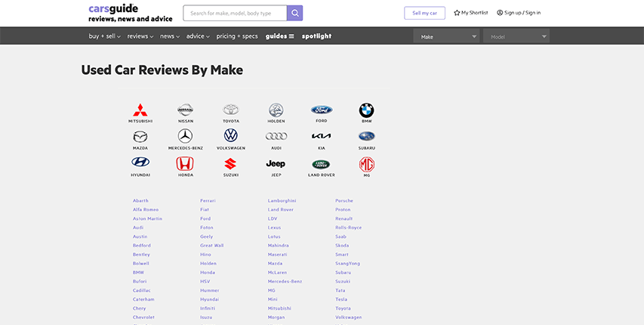This screenshot has height=325, width=644.
Task: Click the Isuzu link
Action: click(x=206, y=317)
